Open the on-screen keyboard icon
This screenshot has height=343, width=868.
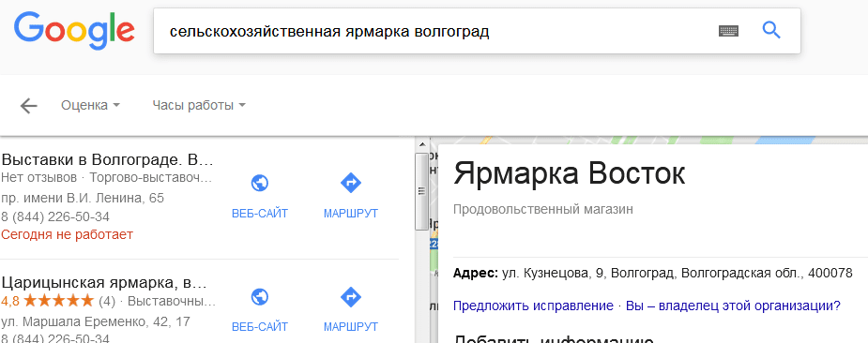pyautogui.click(x=728, y=31)
